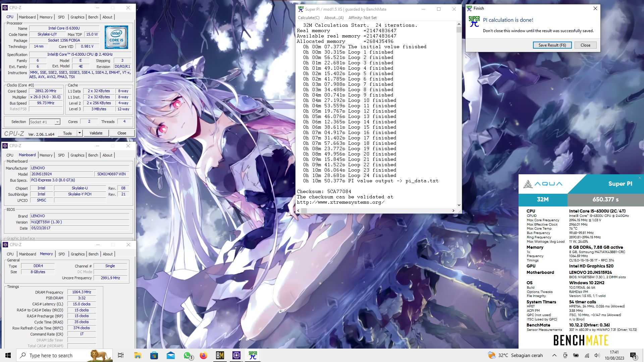Switch to Memory tab in top CPU-Z window
Screen dimensions: 644x362
coord(46,17)
